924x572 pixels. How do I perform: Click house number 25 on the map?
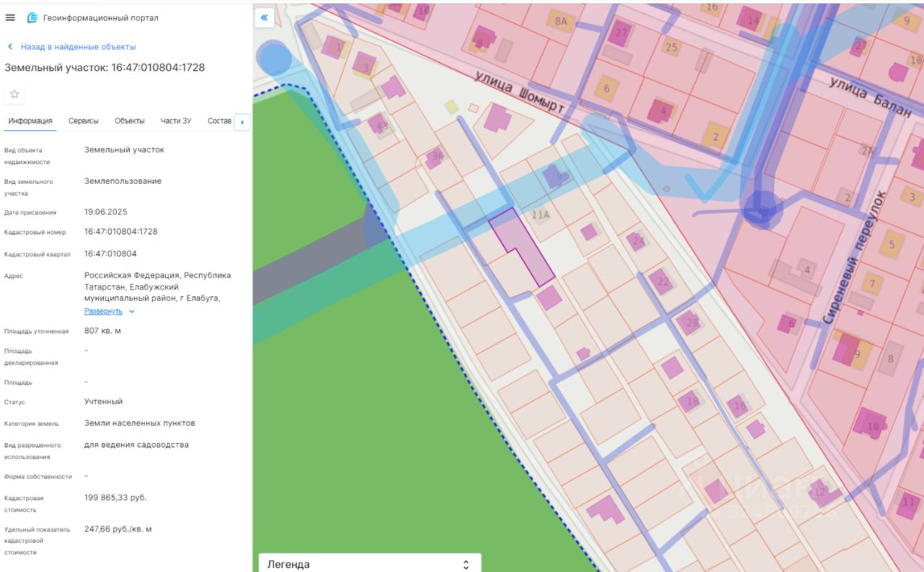tap(671, 48)
